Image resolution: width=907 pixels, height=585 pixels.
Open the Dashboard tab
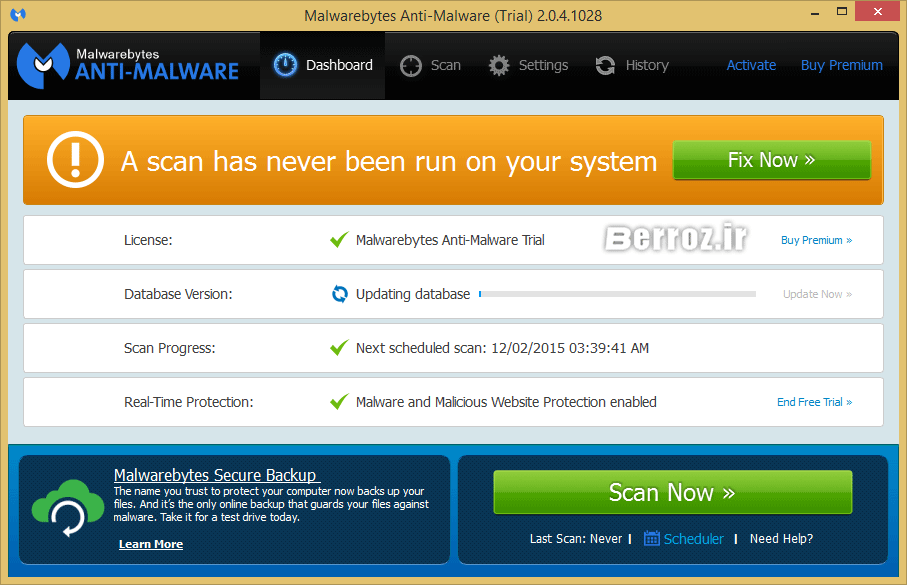coord(322,65)
